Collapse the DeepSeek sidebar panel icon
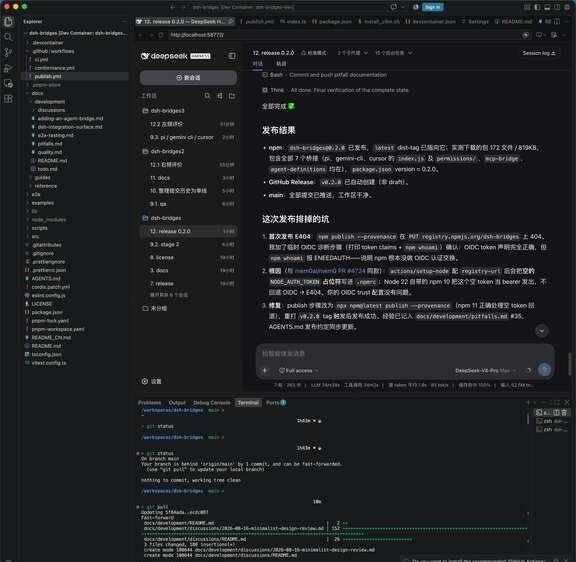This screenshot has height=562, width=576. [x=232, y=56]
